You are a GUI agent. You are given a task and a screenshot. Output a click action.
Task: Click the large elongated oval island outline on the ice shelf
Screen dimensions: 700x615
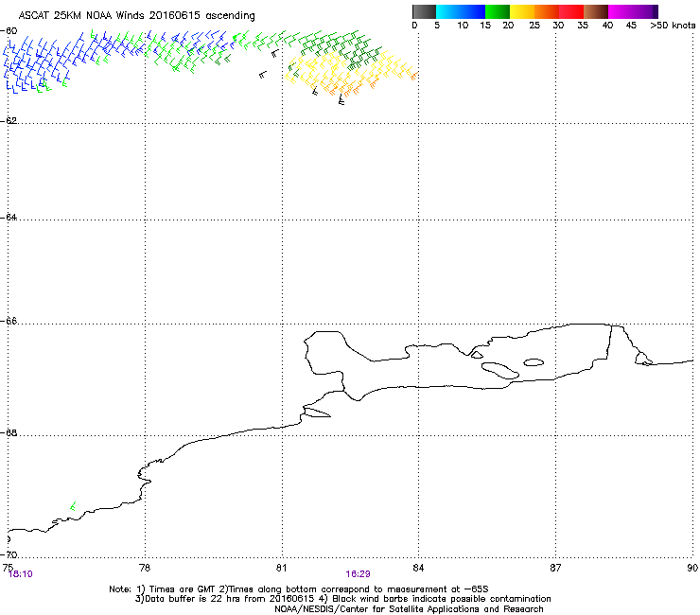tap(500, 371)
